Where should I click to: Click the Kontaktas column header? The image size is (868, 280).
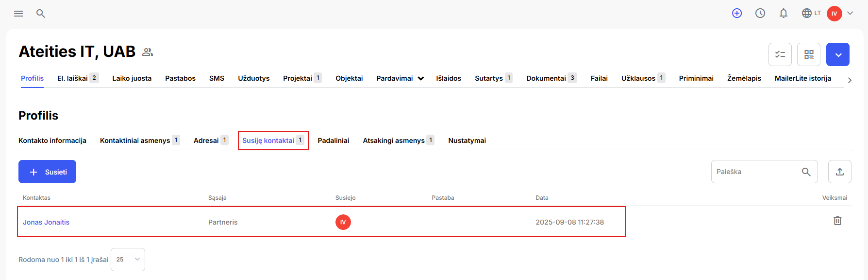pyautogui.click(x=36, y=198)
